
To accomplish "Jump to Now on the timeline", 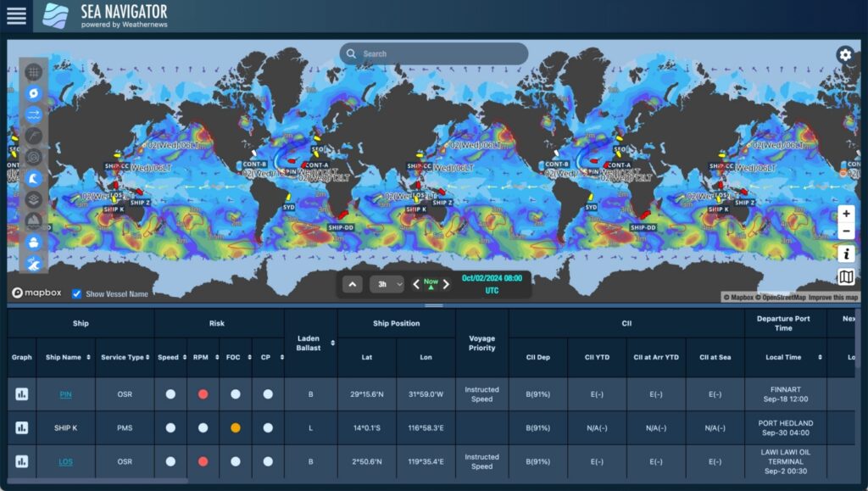I will (x=431, y=283).
